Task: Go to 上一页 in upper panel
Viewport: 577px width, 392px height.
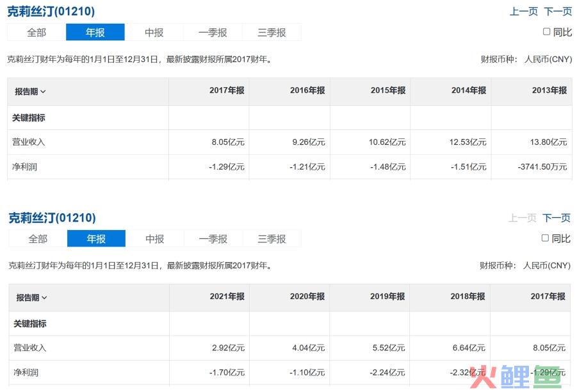Action: [523, 12]
